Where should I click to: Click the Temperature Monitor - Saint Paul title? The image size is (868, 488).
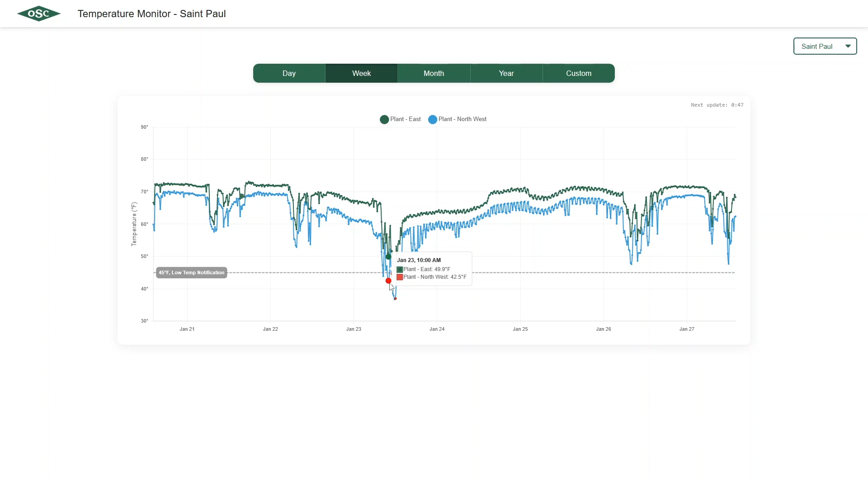tap(151, 14)
